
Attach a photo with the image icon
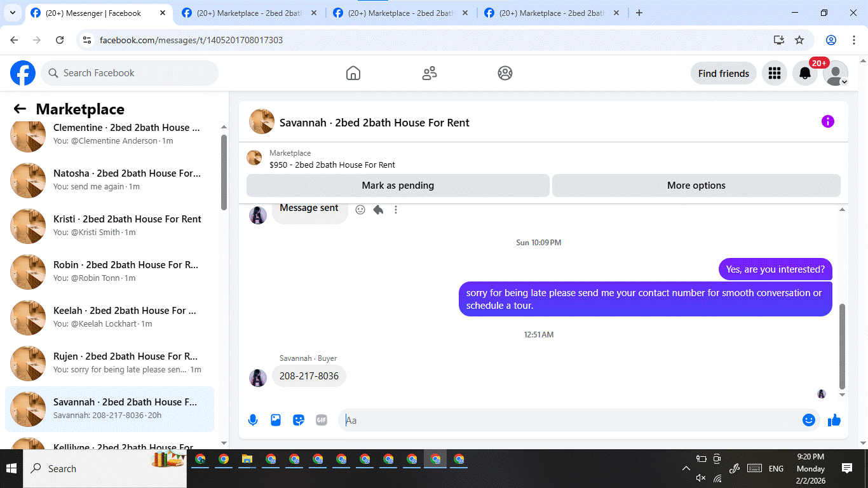[x=276, y=420]
